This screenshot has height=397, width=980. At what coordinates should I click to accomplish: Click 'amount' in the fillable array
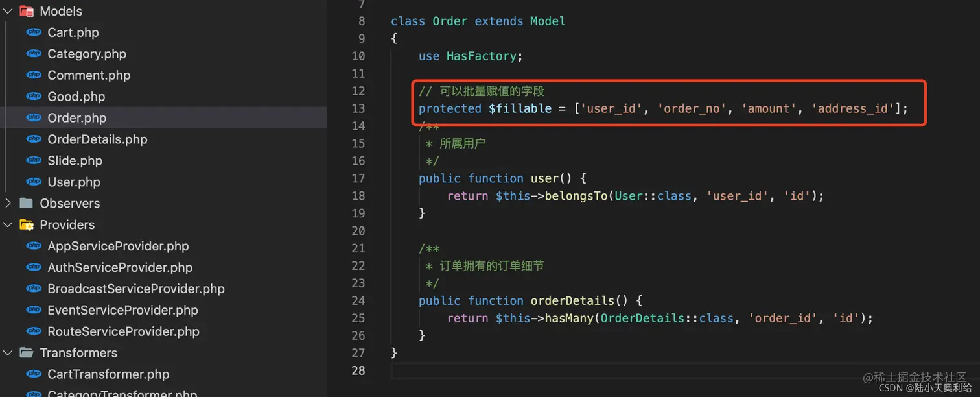coord(769,108)
